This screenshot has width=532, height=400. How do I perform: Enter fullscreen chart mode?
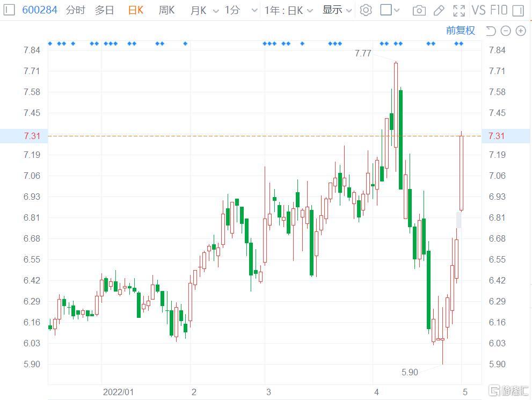click(459, 11)
